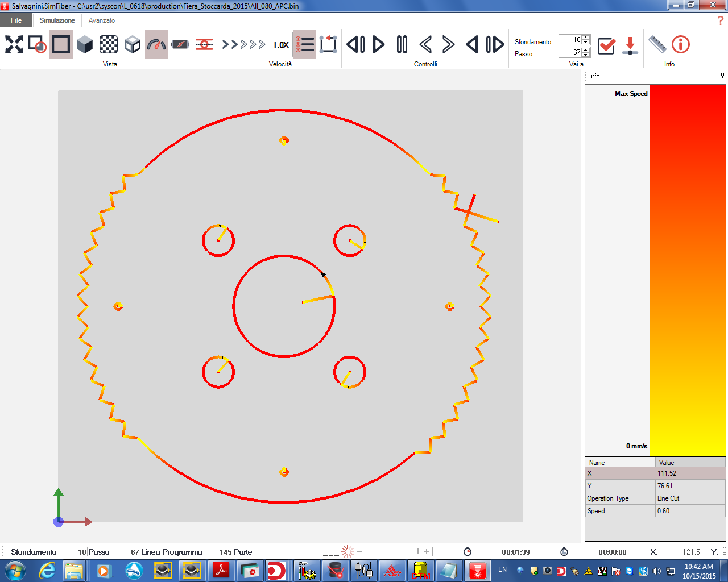Click the Value column header
The height and width of the screenshot is (582, 728).
tap(691, 462)
